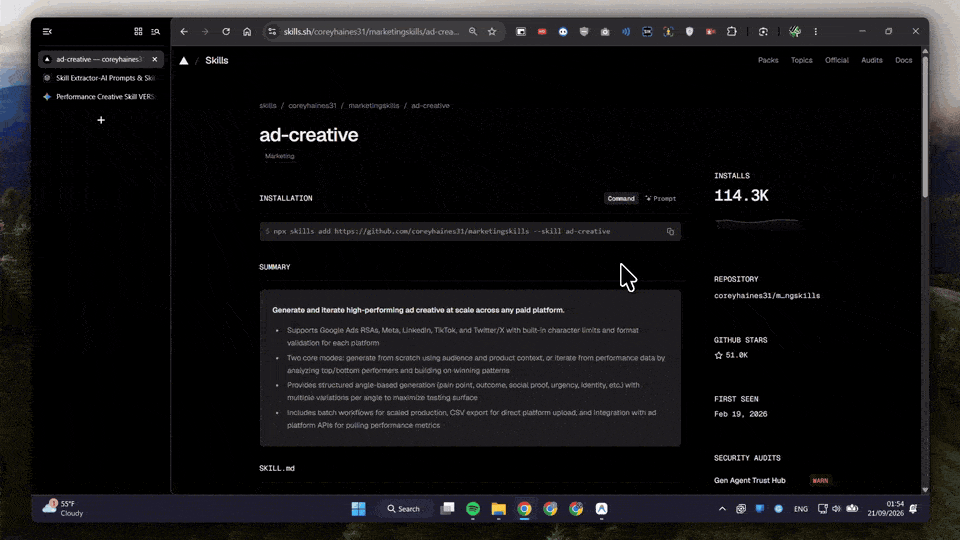Open the blue sound-waves extension icon
Screen dimensions: 960x540
[626, 31]
